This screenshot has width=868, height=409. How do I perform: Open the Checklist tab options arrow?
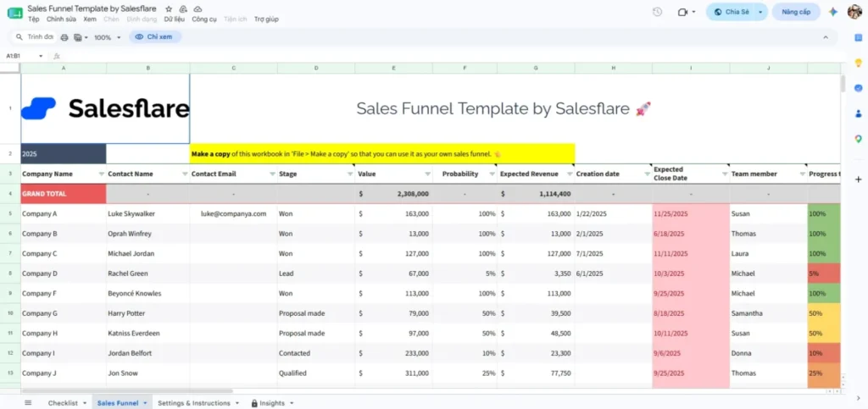point(85,403)
